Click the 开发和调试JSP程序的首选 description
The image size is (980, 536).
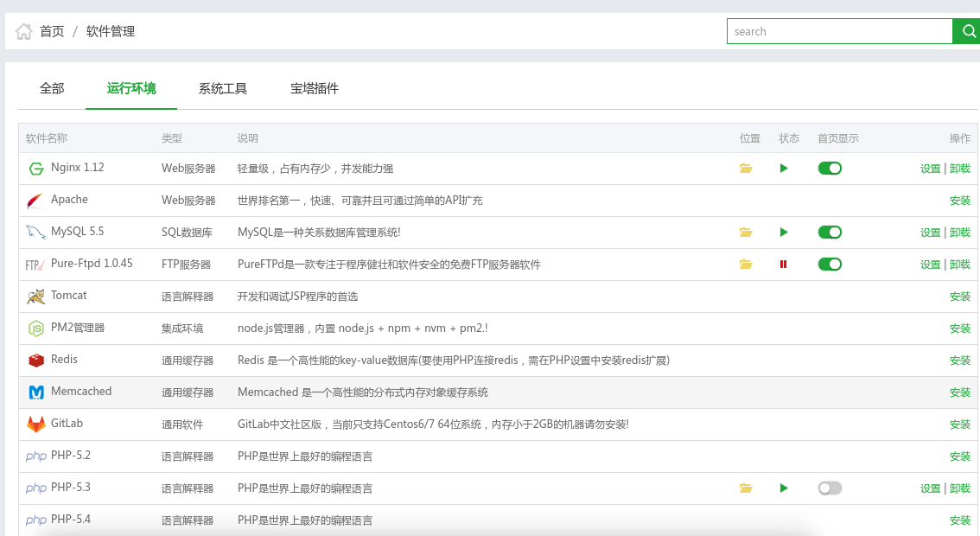(x=297, y=297)
